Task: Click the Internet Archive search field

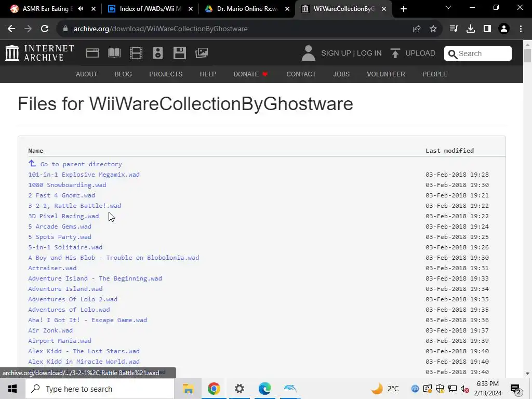Action: (x=478, y=54)
